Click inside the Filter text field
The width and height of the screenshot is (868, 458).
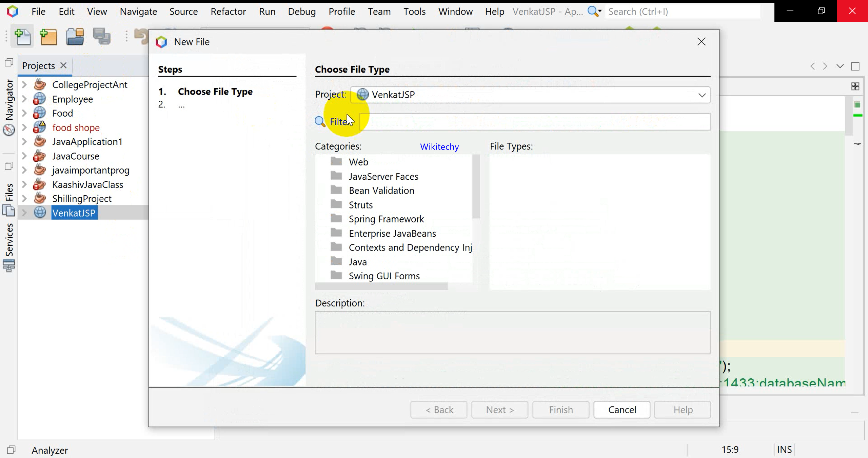(536, 122)
